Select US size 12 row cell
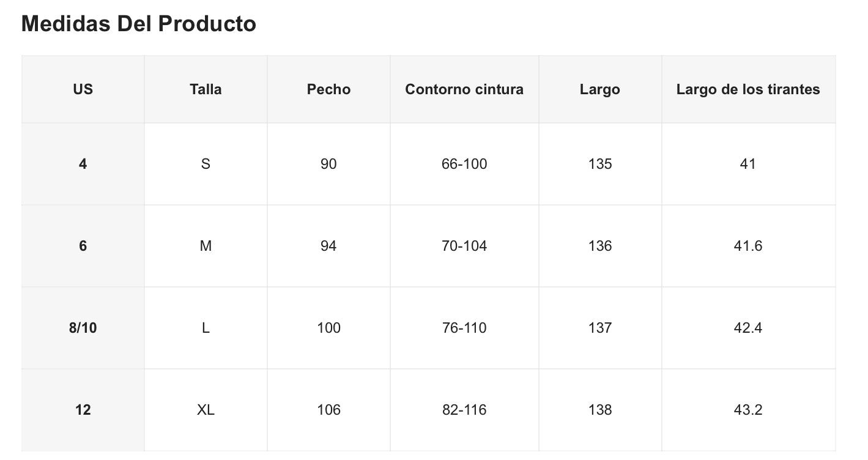The width and height of the screenshot is (868, 460). 83,410
